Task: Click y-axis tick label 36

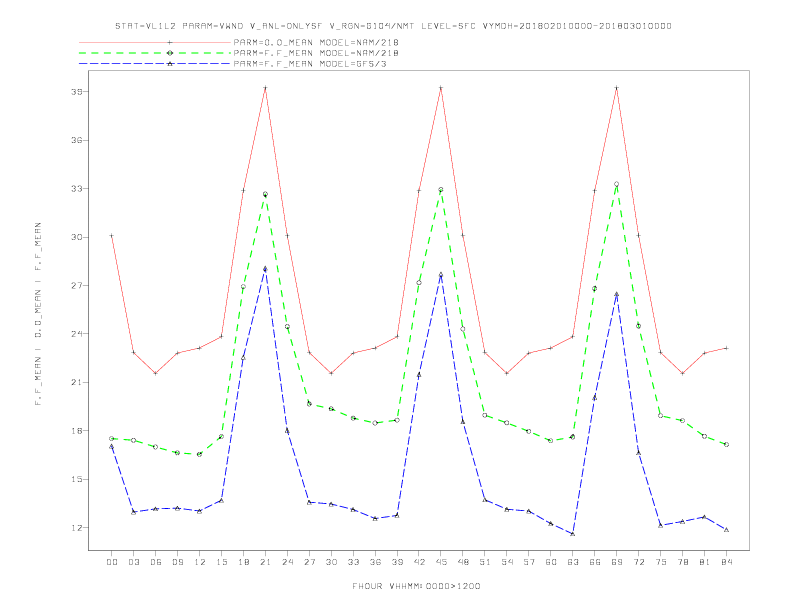Action: (77, 140)
